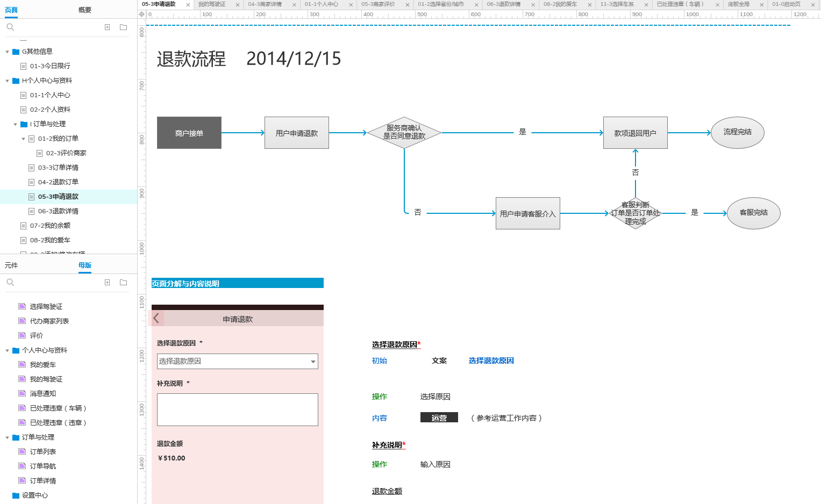
Task: Click the blue 选择退款原因 link text
Action: coord(491,361)
